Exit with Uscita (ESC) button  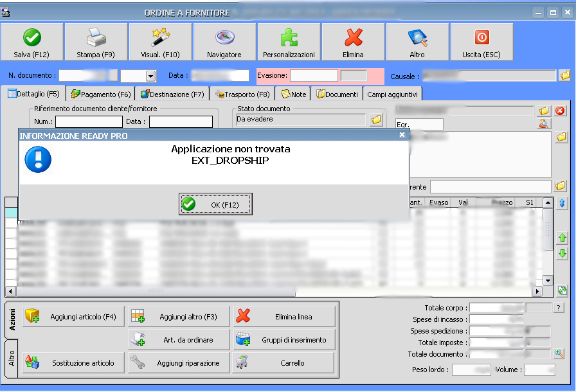click(x=482, y=42)
